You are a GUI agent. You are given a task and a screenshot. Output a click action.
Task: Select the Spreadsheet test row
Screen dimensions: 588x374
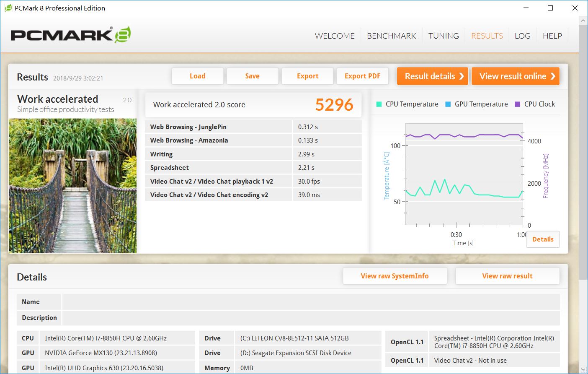click(253, 168)
